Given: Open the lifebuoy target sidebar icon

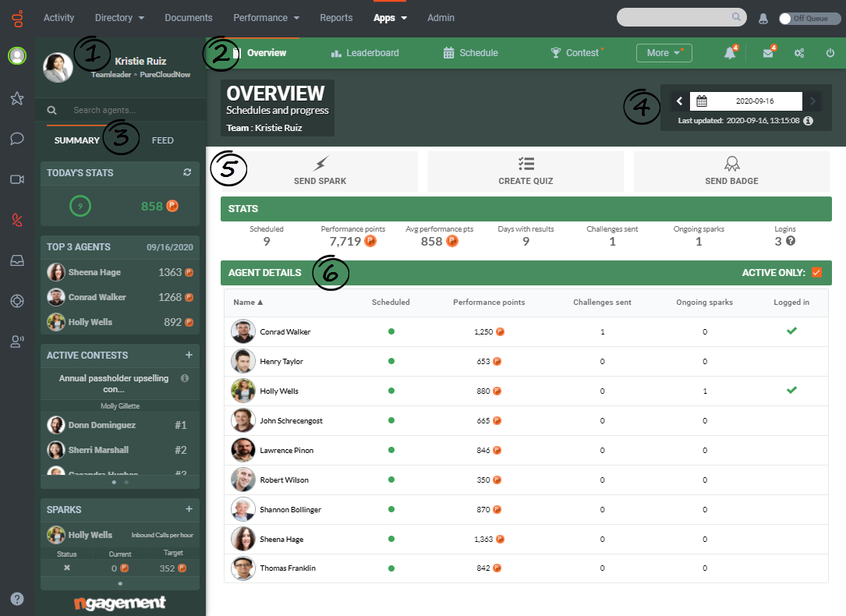Looking at the screenshot, I should [x=17, y=301].
